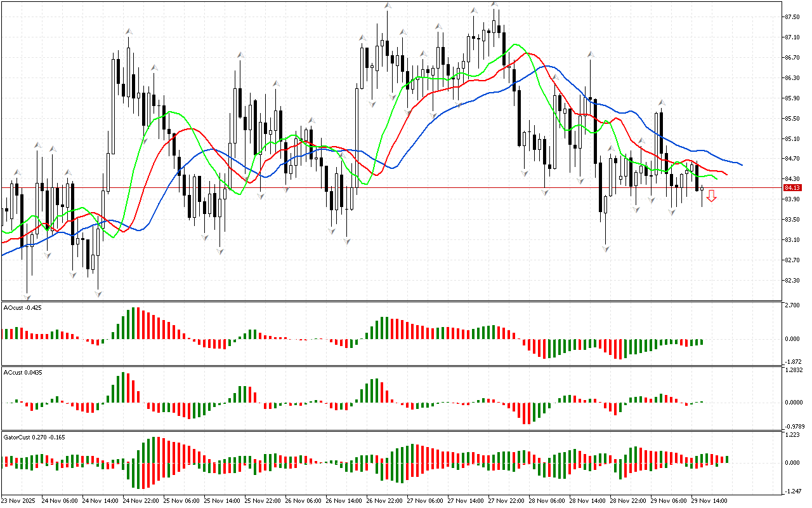The image size is (812, 508).
Task: Click the right end of the green lips line
Action: click(716, 179)
